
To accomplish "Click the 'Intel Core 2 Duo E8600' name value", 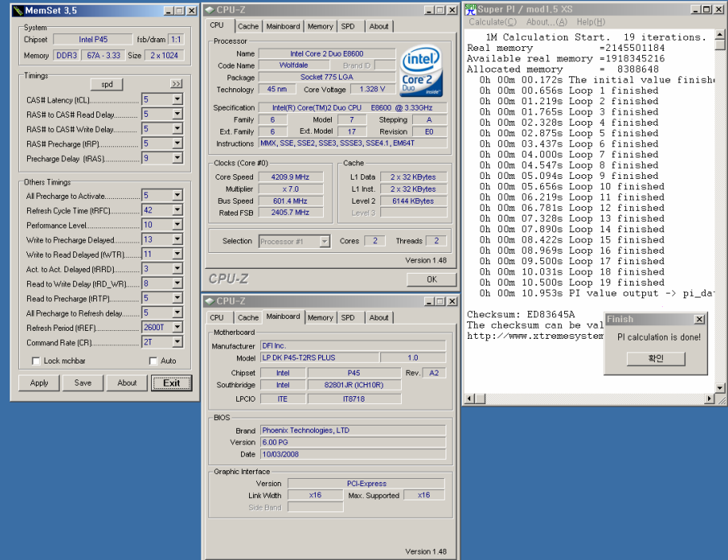I will click(327, 54).
